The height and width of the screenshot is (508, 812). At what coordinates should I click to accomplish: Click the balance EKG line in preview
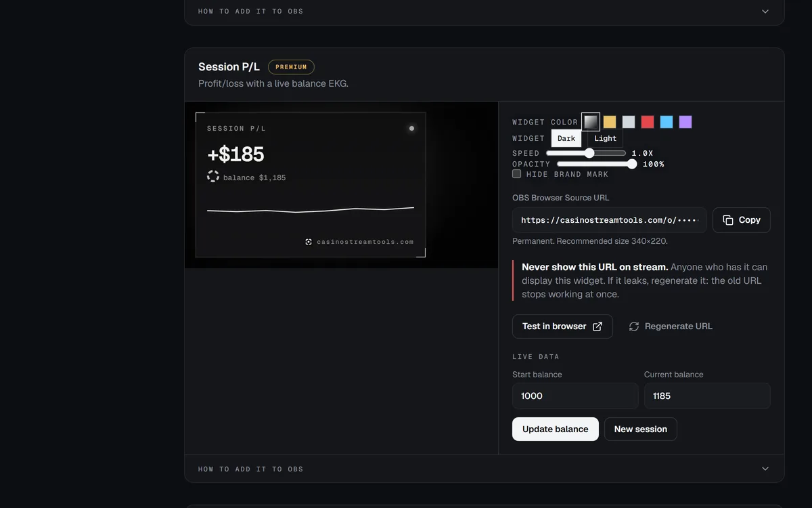click(x=311, y=210)
